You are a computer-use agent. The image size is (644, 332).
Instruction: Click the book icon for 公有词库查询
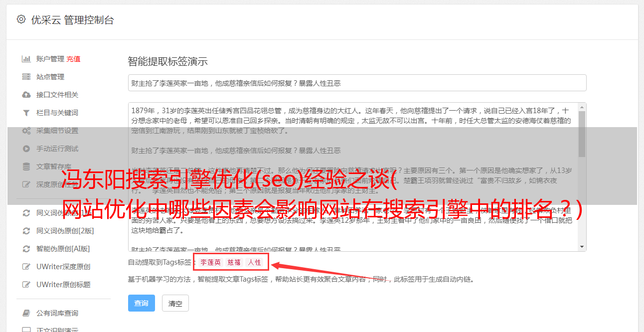26,313
